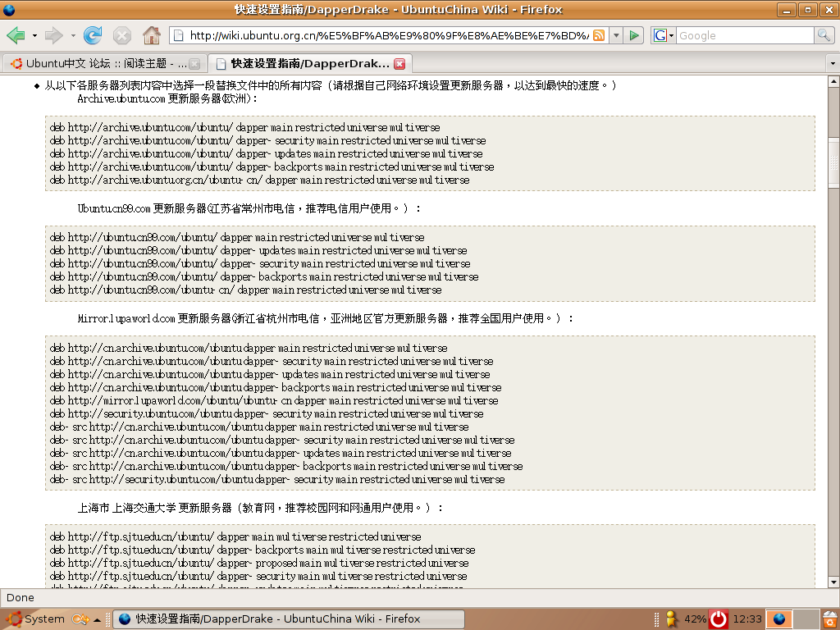Viewport: 840px width, 630px height.
Task: Open the list-all-tabs dropdown
Action: pos(833,64)
